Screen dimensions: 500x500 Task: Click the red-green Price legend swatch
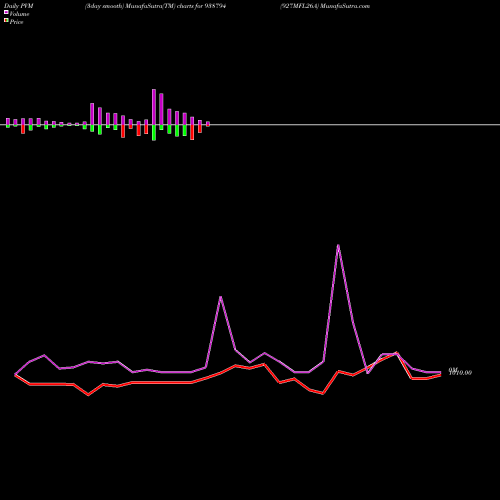tap(6, 21)
